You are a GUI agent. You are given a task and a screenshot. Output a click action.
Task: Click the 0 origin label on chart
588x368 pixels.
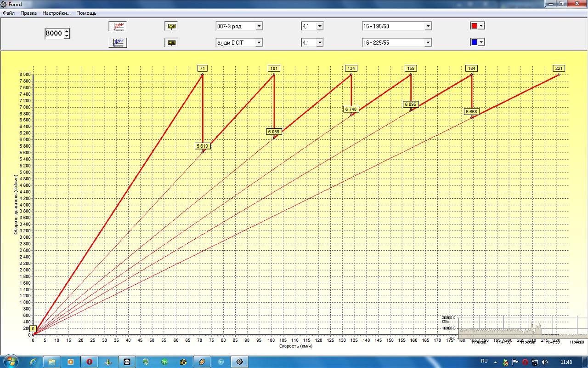pyautogui.click(x=33, y=328)
